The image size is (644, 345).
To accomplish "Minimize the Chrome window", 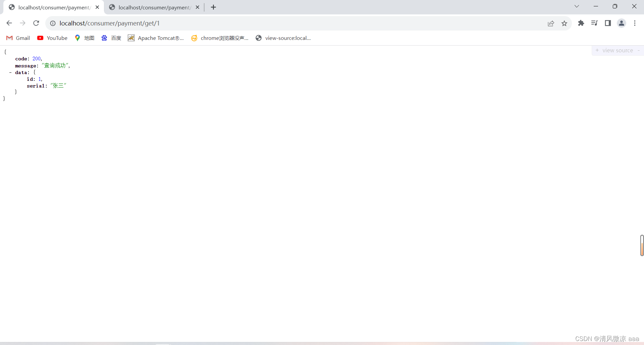I will click(x=596, y=6).
